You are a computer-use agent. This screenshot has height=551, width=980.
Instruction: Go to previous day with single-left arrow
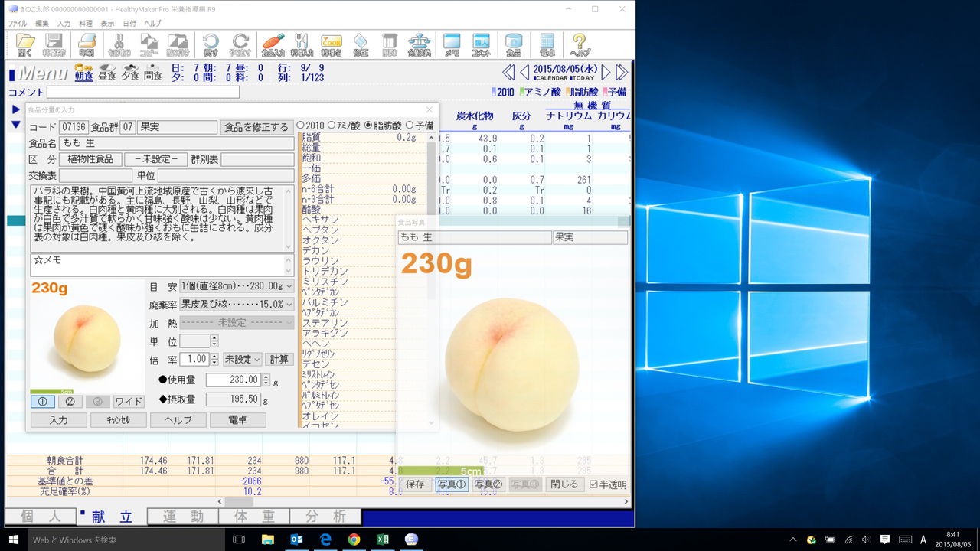point(524,73)
